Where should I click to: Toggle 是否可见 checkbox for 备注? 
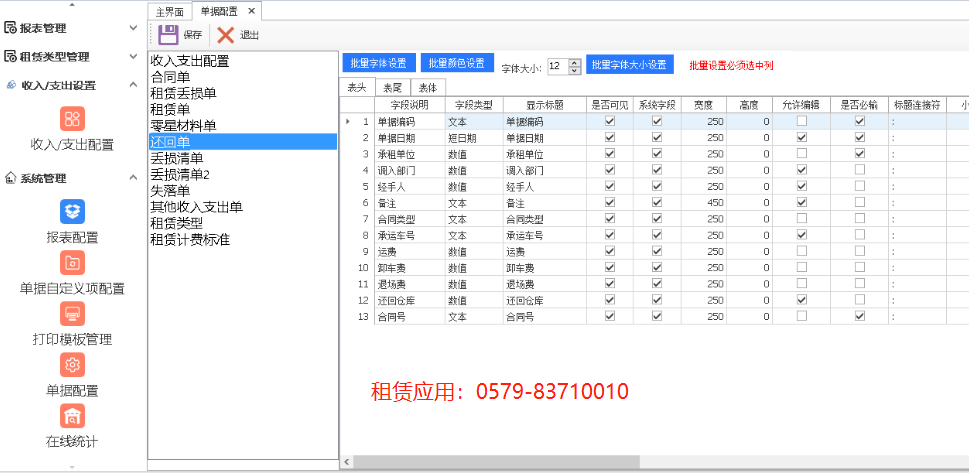610,202
